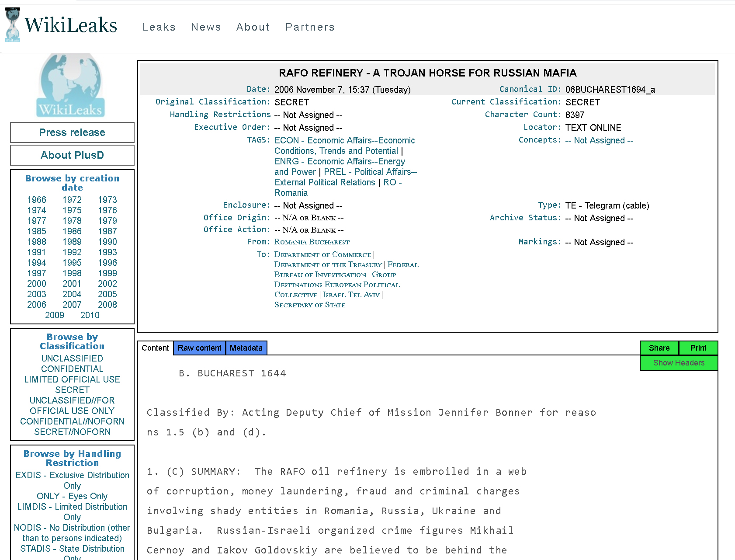
Task: Click the Show Headers button
Action: coord(679,363)
